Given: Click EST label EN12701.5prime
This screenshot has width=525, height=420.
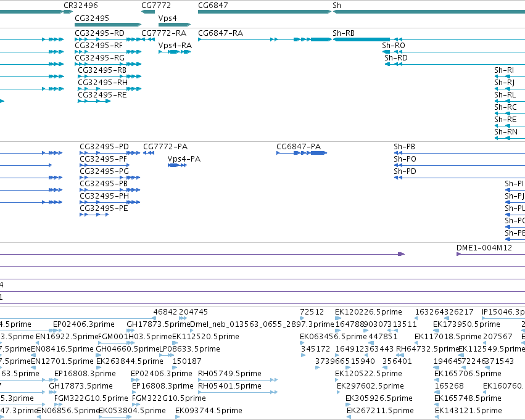Looking at the screenshot, I should coord(62,361).
